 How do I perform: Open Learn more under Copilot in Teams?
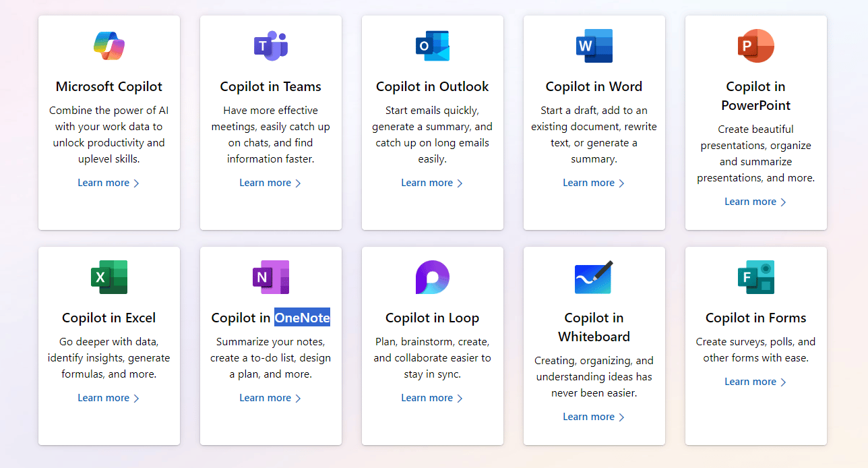(x=270, y=183)
